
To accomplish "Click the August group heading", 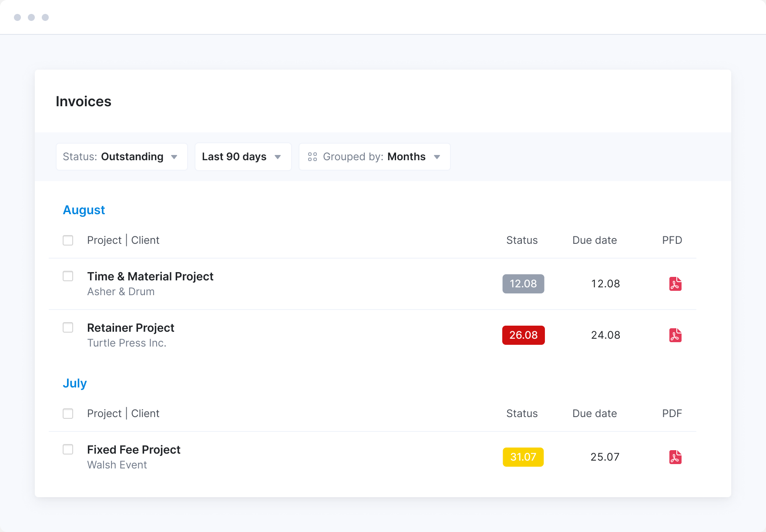I will click(84, 210).
